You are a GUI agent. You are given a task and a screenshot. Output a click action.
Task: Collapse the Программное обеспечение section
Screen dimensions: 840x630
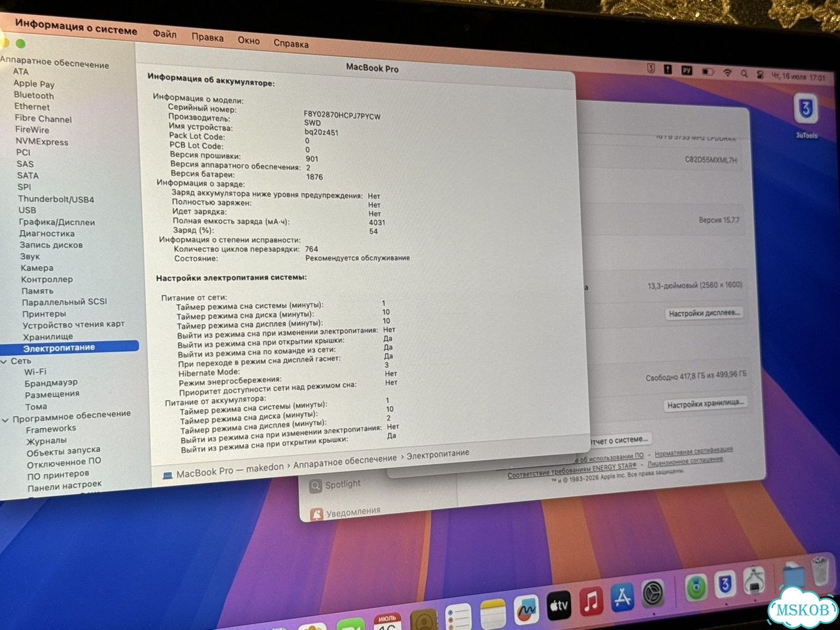click(x=5, y=420)
